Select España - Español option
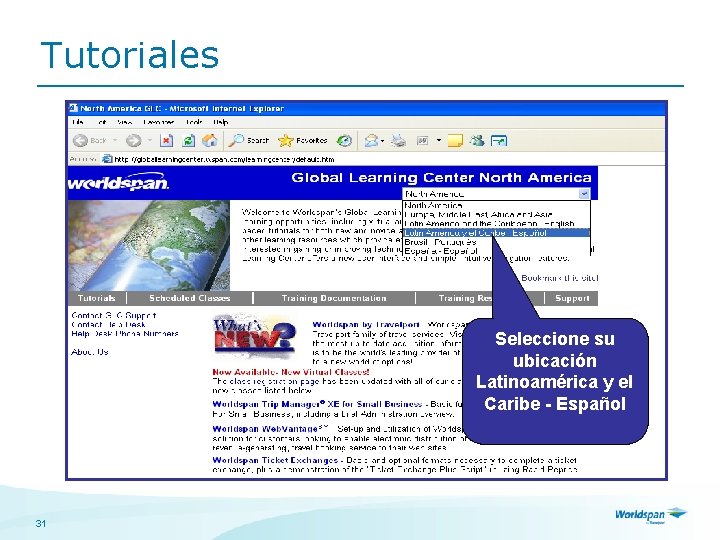This screenshot has width=720, height=540. click(x=496, y=251)
